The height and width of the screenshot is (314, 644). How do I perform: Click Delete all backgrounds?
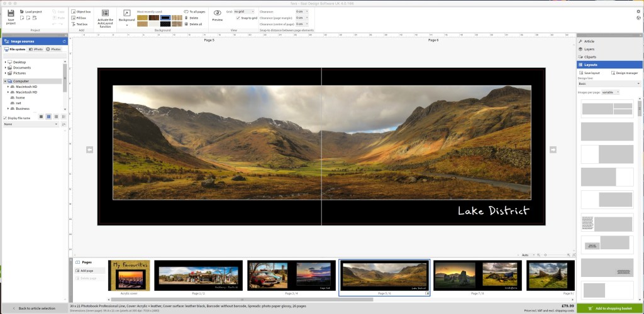click(194, 24)
